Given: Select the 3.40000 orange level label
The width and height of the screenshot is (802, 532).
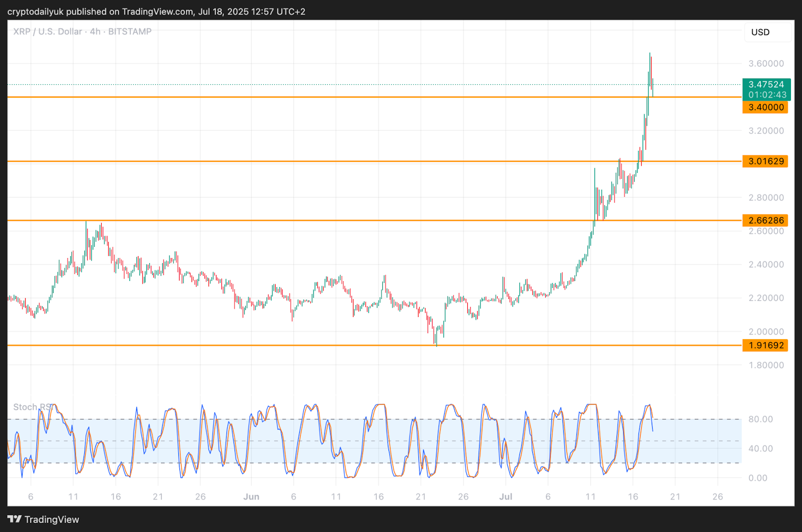Looking at the screenshot, I should [x=765, y=107].
